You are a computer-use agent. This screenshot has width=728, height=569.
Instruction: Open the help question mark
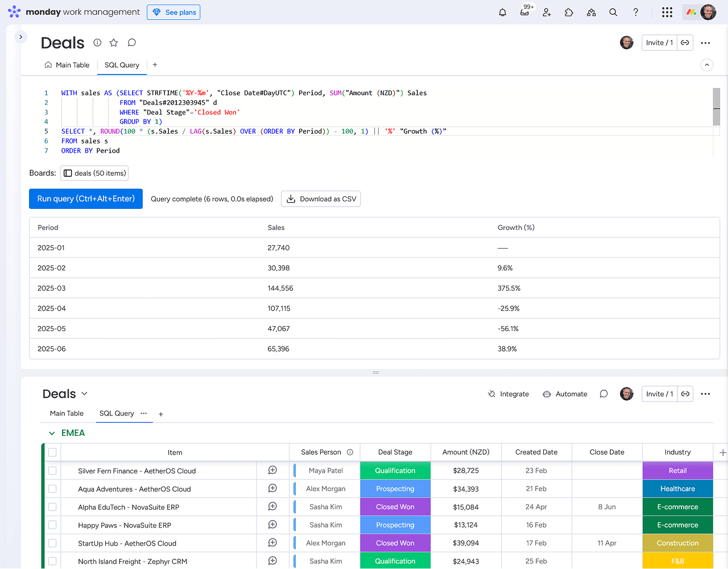[x=635, y=12]
